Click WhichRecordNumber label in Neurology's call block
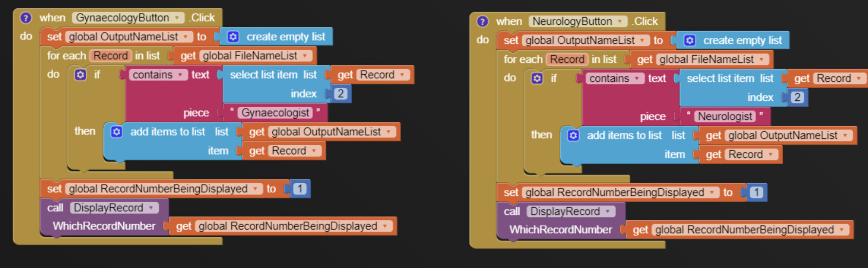Screen dimensions: 868x268 point(560,230)
